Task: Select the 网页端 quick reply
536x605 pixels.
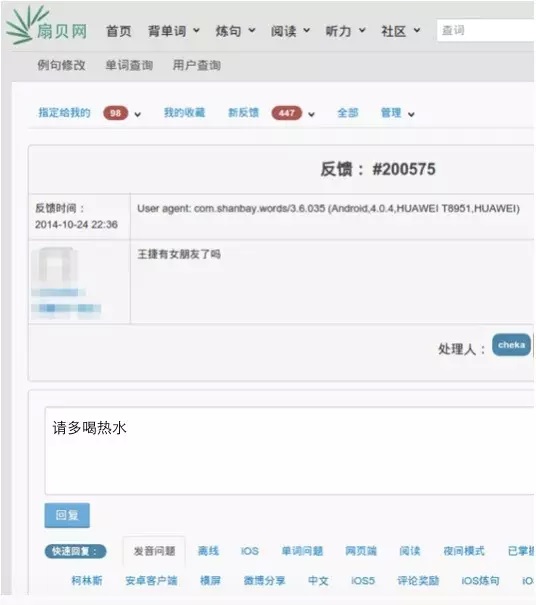Action: (x=361, y=551)
